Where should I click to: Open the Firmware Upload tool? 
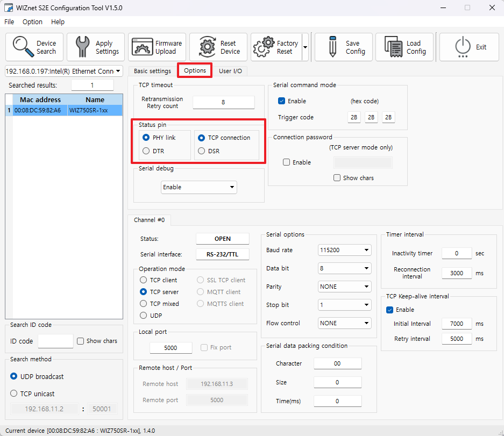157,47
